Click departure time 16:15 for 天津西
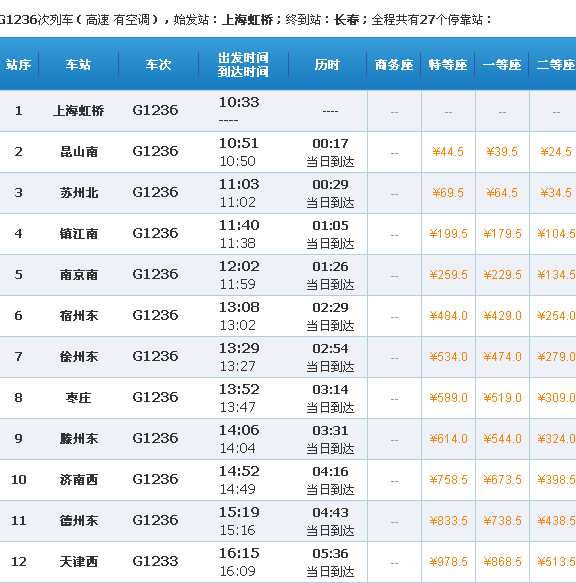Image resolution: width=576 pixels, height=583 pixels. click(x=239, y=553)
